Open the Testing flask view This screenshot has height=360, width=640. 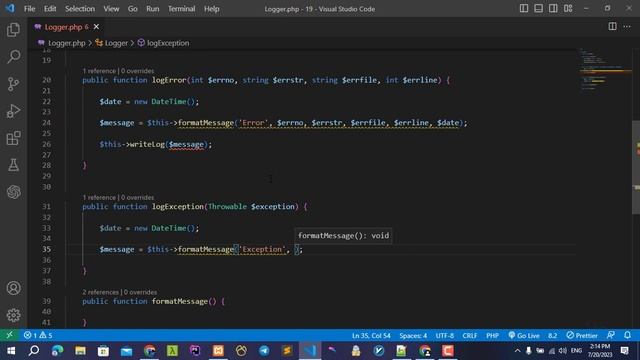tap(13, 165)
